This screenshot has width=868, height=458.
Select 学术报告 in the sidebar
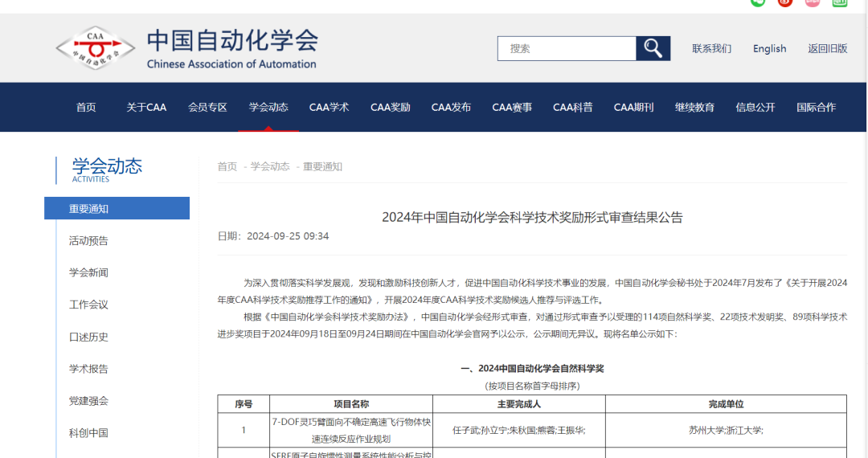tap(88, 369)
